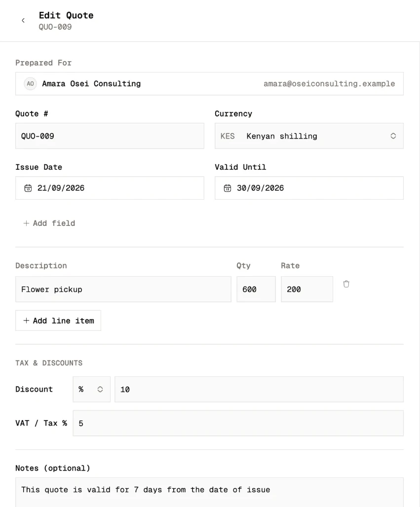Edit the Discount amount field
This screenshot has height=507, width=420.
pyautogui.click(x=259, y=389)
